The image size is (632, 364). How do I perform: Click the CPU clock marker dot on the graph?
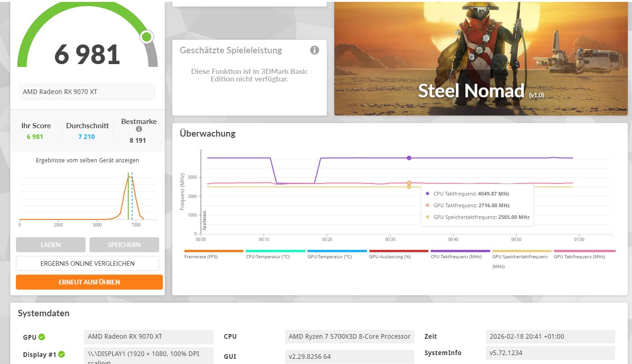409,158
